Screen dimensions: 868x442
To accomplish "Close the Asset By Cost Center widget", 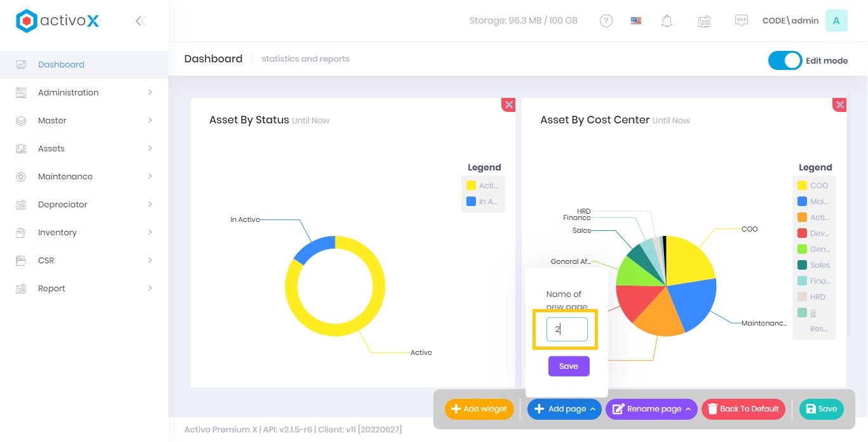I will 839,105.
